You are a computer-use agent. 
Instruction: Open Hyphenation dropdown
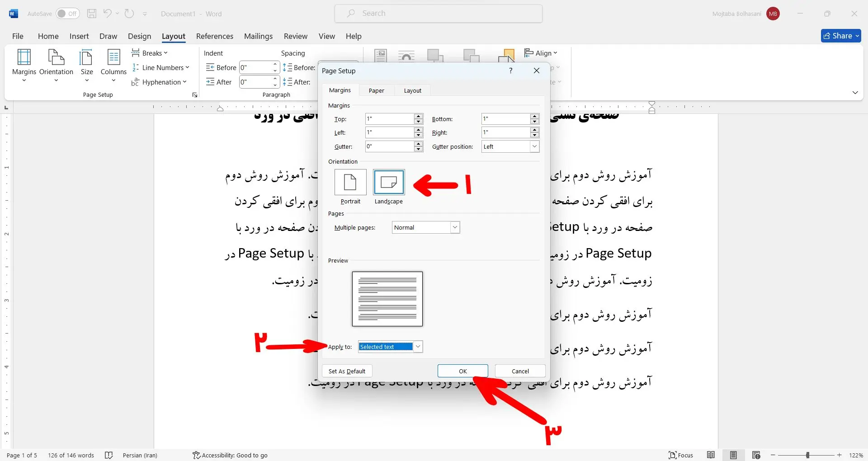coord(159,82)
